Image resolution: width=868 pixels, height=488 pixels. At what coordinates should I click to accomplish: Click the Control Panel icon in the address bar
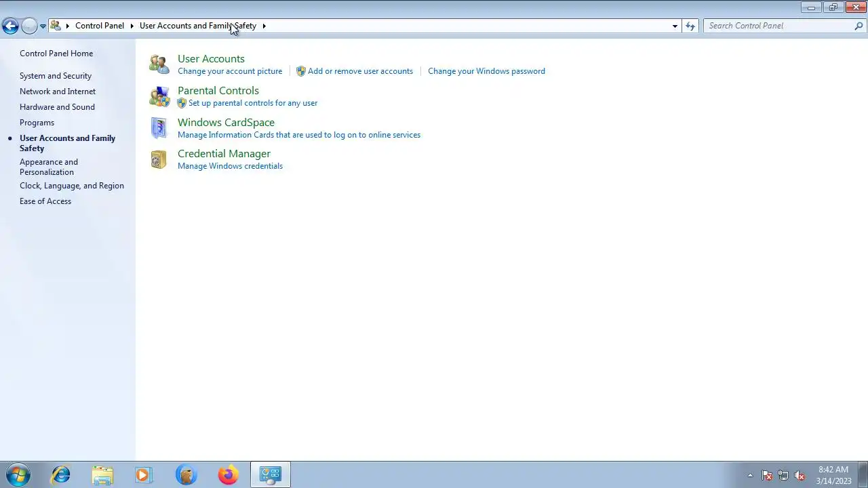coord(56,26)
